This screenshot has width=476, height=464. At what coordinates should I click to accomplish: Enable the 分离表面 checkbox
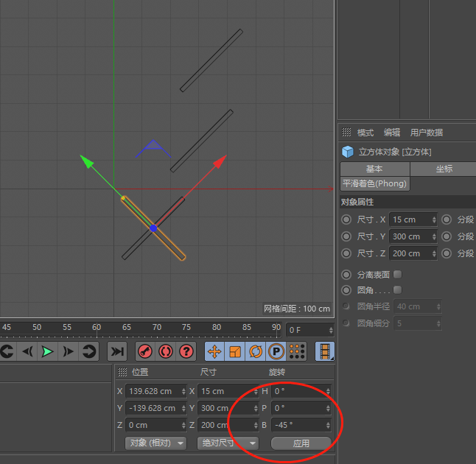tap(397, 274)
